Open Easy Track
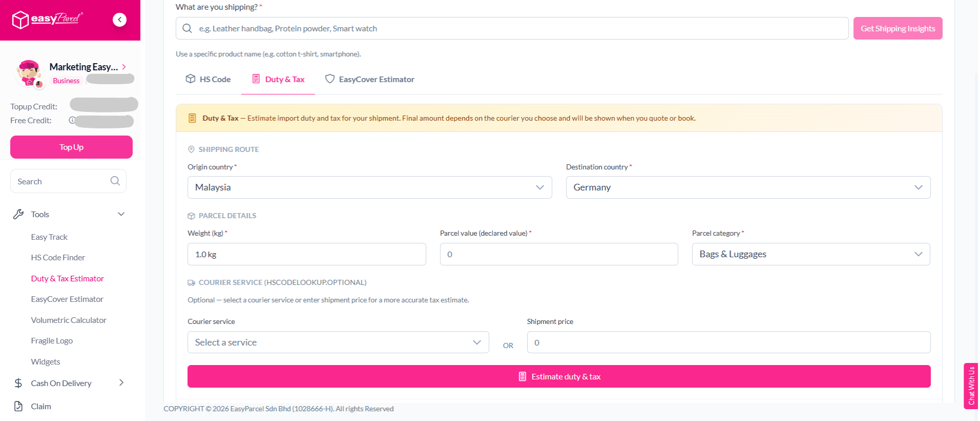The height and width of the screenshot is (421, 980). 49,237
